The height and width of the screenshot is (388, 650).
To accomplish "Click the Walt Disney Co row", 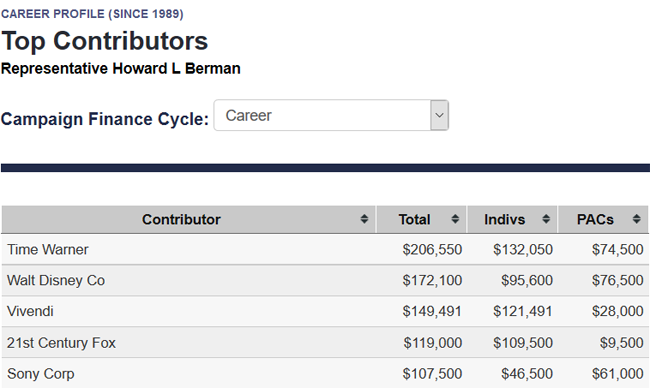I will (x=325, y=280).
